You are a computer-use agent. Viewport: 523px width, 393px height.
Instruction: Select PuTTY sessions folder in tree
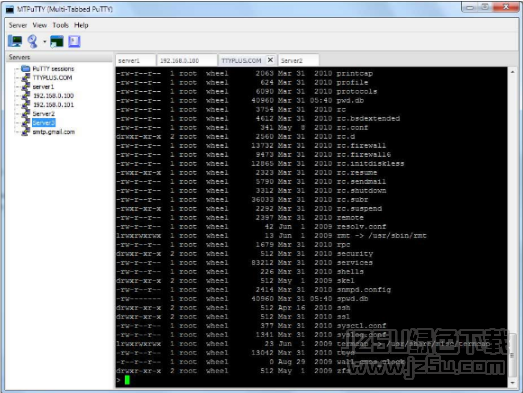pos(53,69)
